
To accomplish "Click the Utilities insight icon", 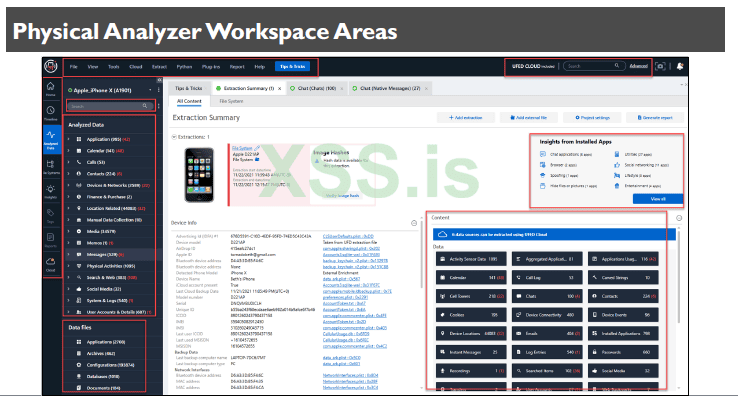I will pos(617,154).
